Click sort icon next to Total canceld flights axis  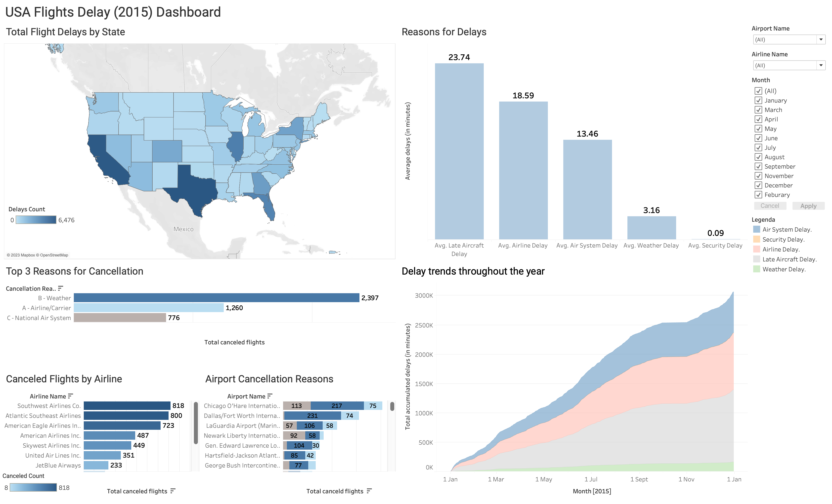click(x=369, y=491)
